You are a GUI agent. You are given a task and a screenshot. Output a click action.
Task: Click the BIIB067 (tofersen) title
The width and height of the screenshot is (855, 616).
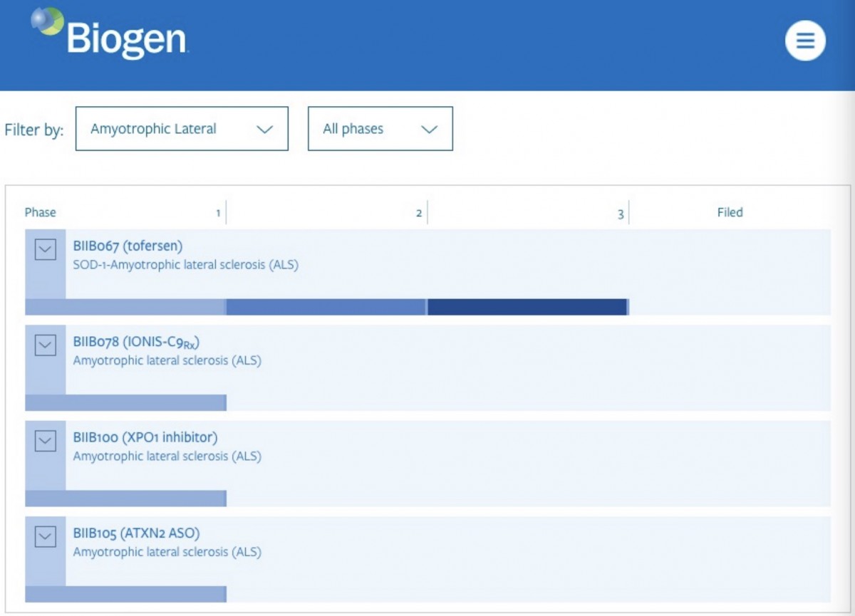click(x=128, y=246)
